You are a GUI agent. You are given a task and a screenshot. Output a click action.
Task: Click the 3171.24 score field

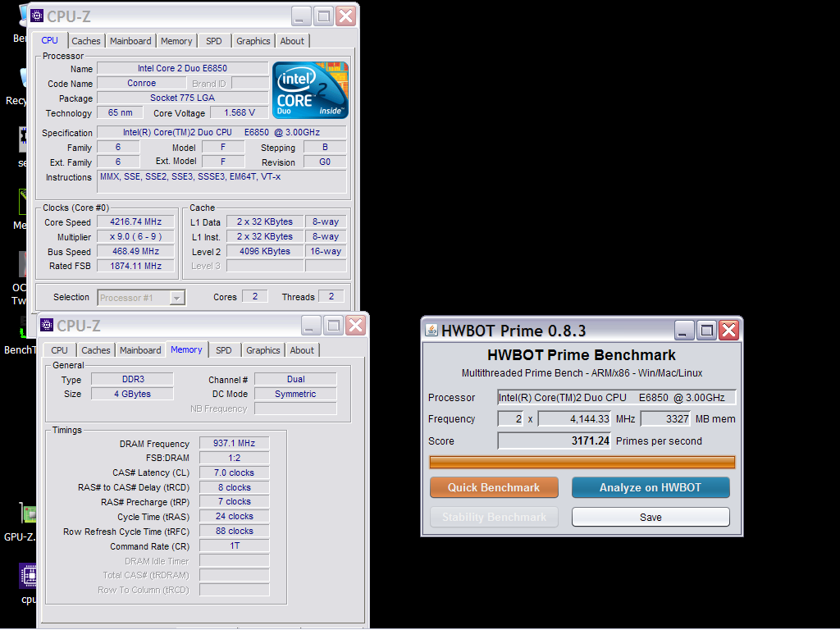coord(555,441)
